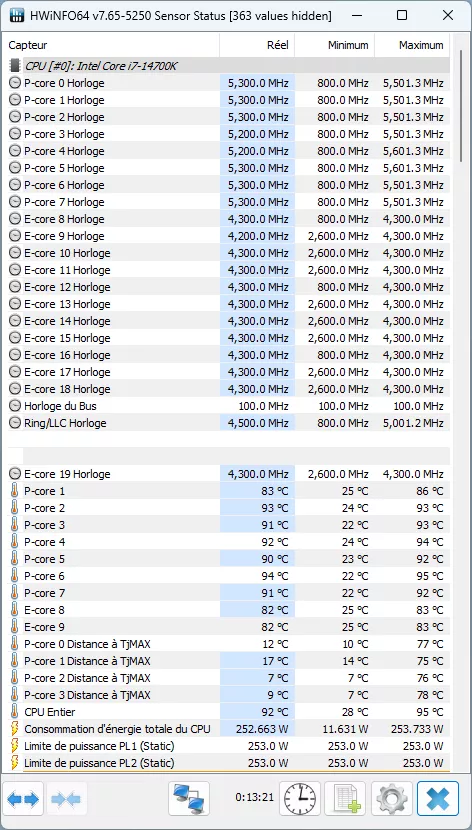This screenshot has width=472, height=830.
Task: Open sensor settings gear icon
Action: [392, 798]
